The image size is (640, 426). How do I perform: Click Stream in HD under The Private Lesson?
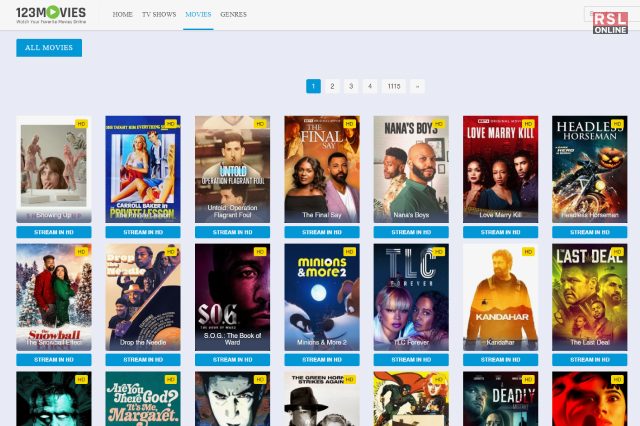click(143, 232)
